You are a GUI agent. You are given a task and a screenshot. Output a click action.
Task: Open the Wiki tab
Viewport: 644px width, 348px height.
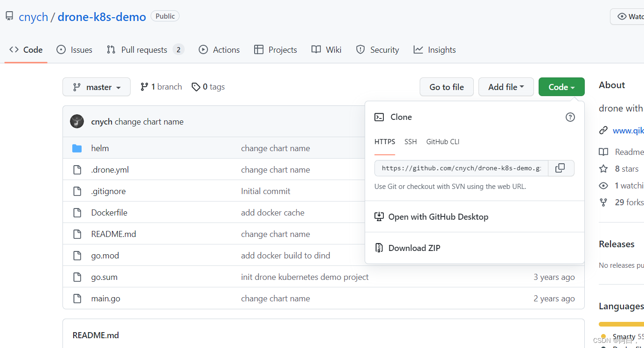click(326, 50)
